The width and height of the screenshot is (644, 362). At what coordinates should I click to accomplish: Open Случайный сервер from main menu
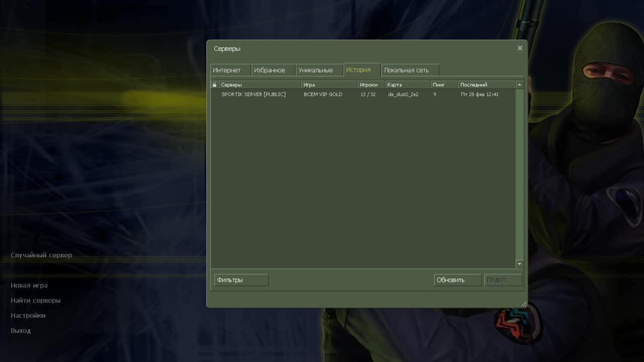click(41, 255)
